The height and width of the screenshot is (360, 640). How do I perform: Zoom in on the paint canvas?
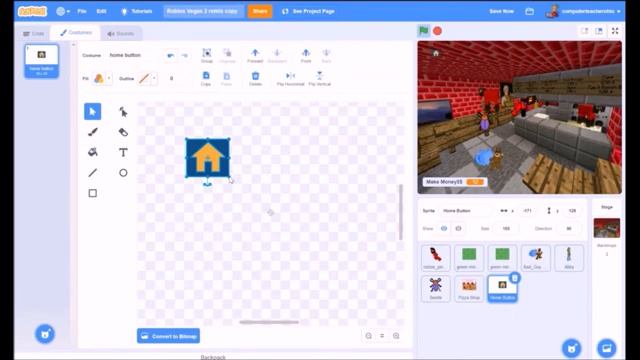tap(396, 336)
